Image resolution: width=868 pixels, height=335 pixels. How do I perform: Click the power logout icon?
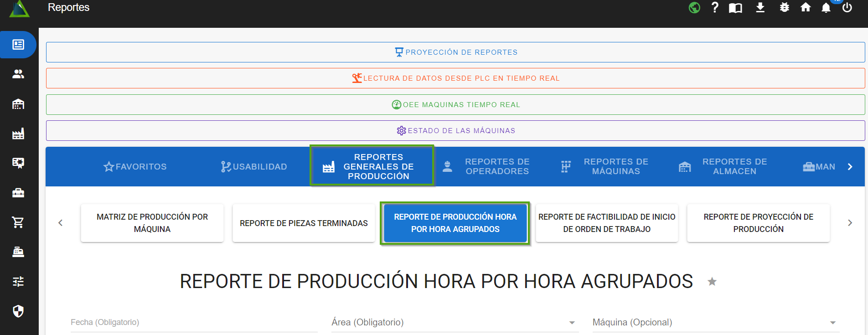pyautogui.click(x=847, y=8)
